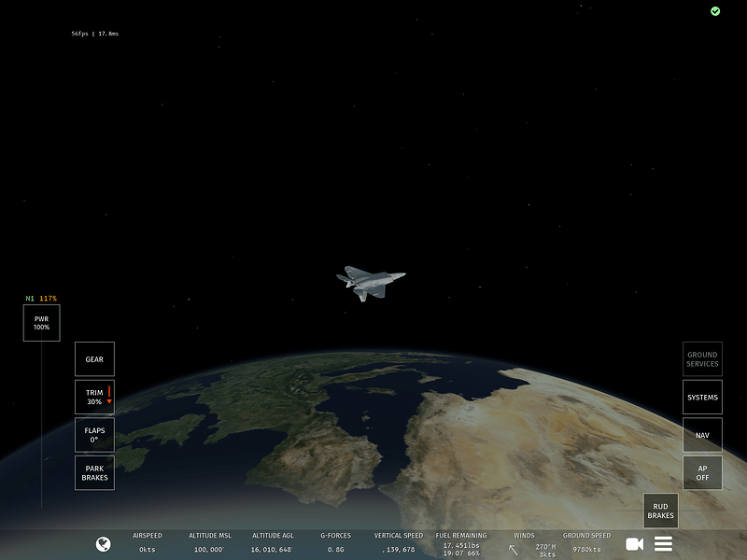
Task: Open the SYSTEMS panel
Action: [x=702, y=397]
